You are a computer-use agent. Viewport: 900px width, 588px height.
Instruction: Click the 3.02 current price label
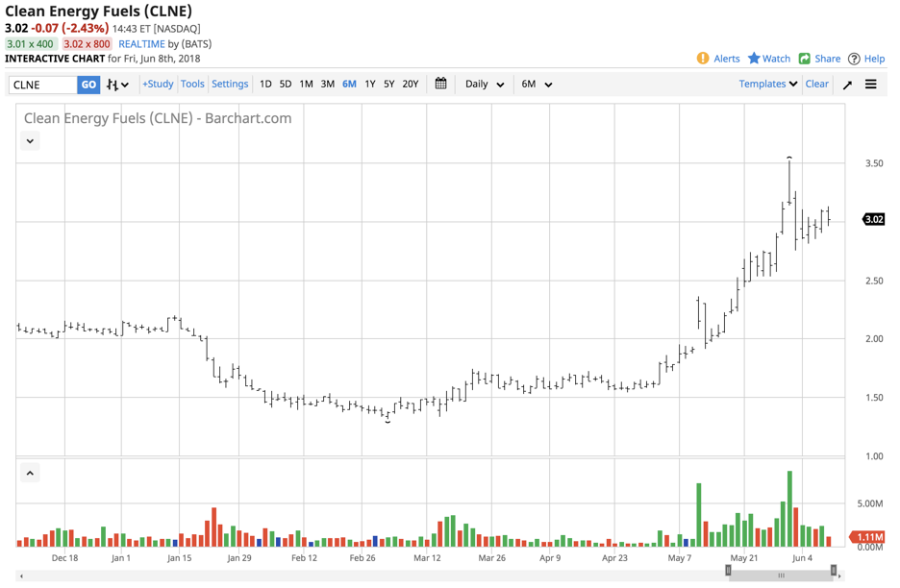874,219
